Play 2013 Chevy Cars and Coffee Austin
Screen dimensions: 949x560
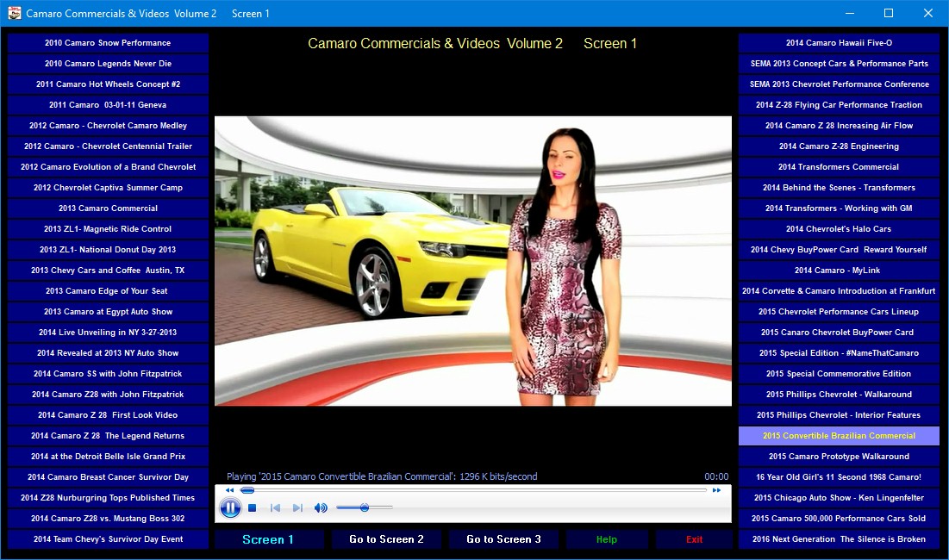108,271
